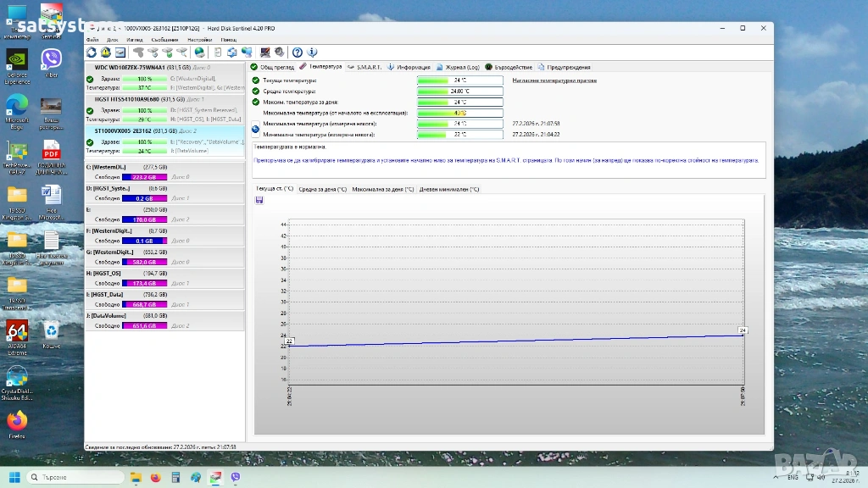Open the Журнал (Log) tab
The height and width of the screenshot is (488, 868).
tap(459, 67)
